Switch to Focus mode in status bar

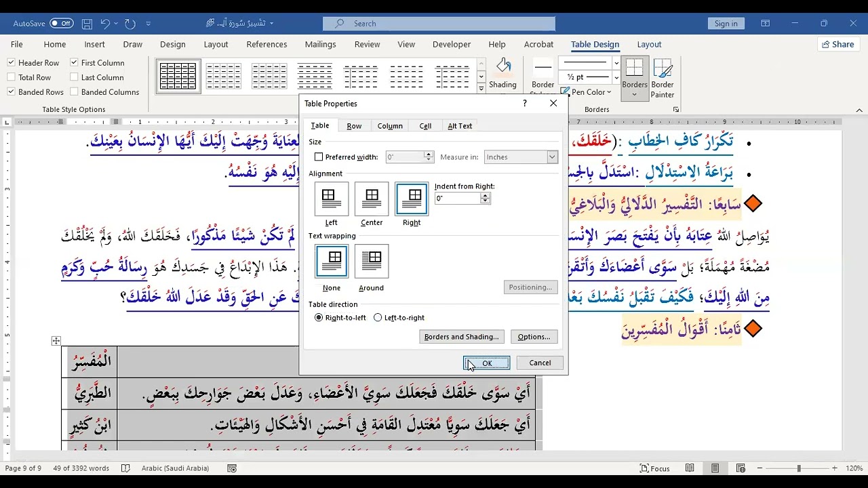pos(655,468)
